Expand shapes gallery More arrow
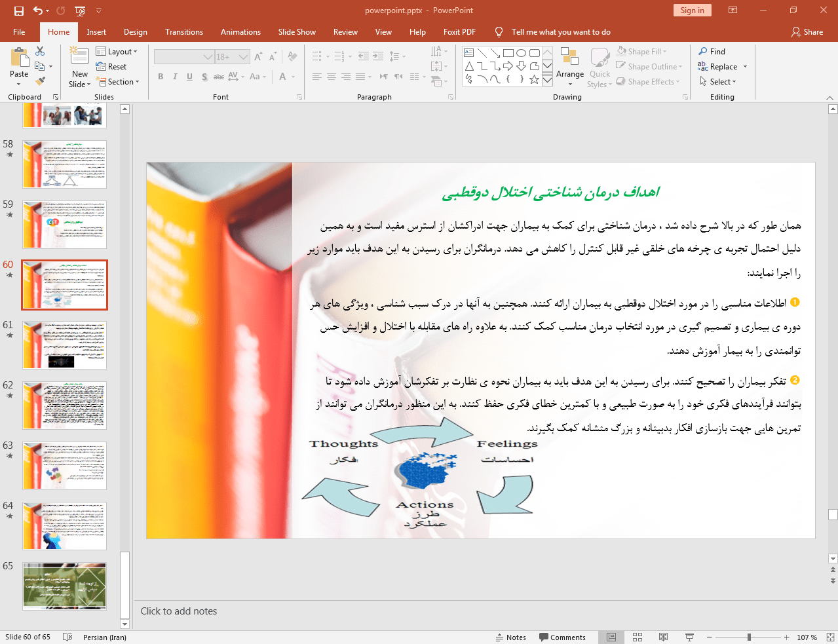838x644 pixels. tap(547, 79)
